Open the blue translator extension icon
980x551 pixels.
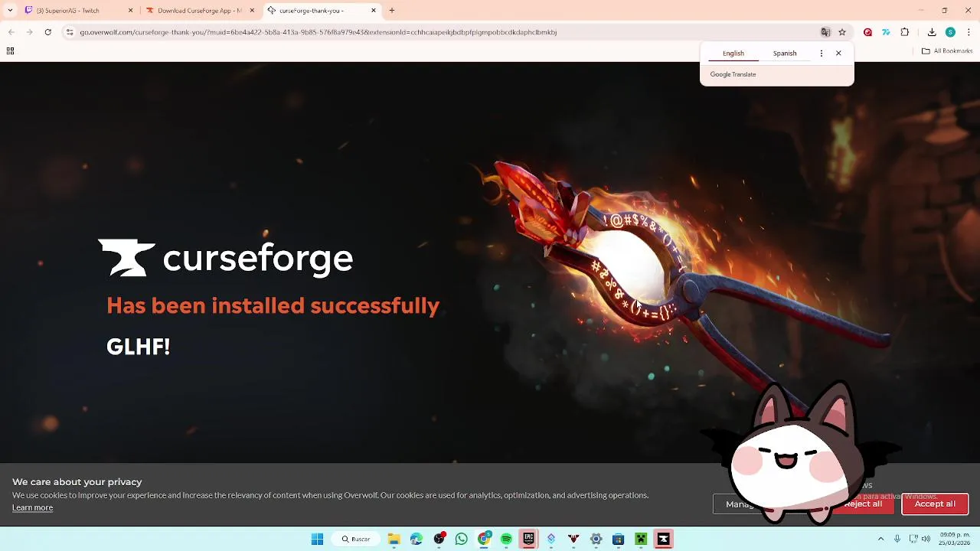pyautogui.click(x=886, y=32)
